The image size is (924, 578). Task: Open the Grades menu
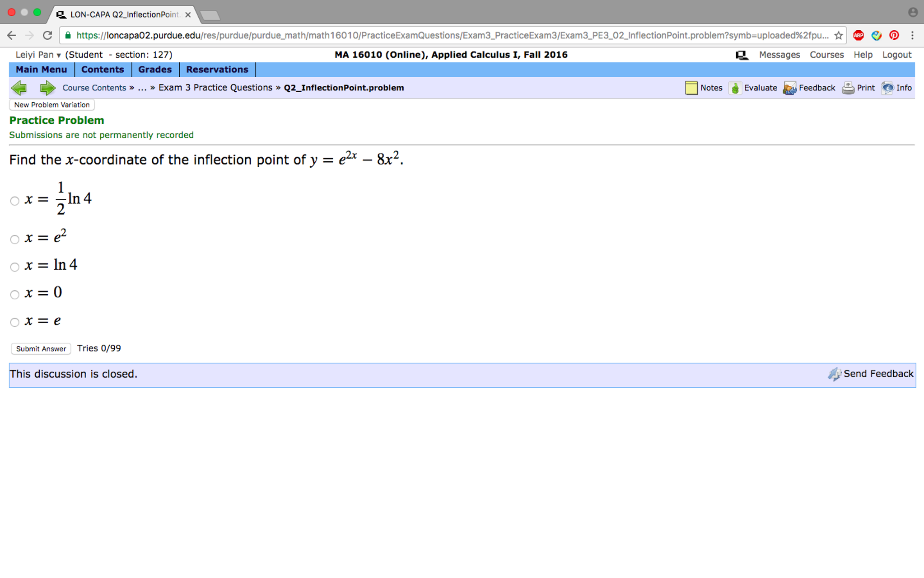pyautogui.click(x=155, y=70)
